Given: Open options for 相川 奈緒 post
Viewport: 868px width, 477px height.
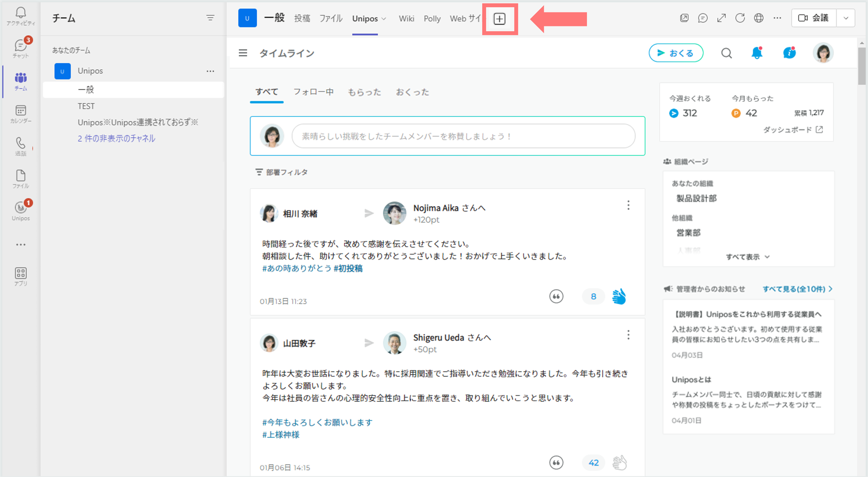Looking at the screenshot, I should [628, 205].
